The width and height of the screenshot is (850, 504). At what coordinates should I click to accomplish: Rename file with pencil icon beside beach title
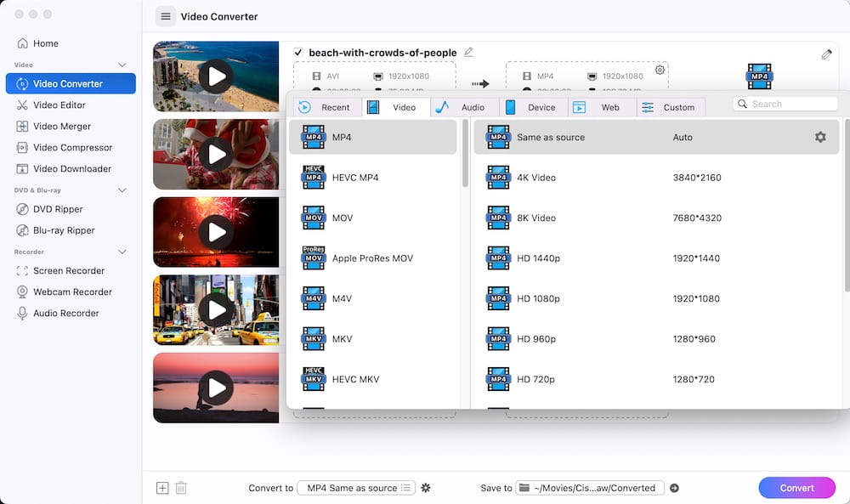pyautogui.click(x=468, y=52)
